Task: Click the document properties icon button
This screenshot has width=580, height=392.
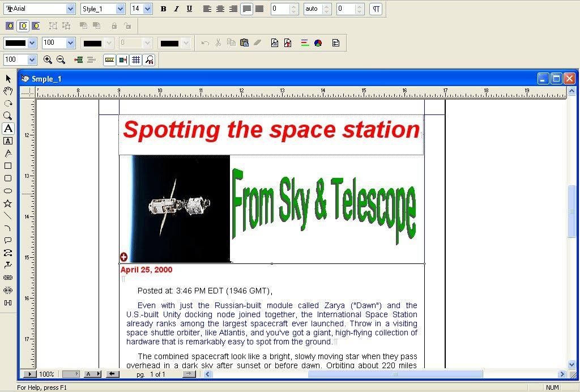Action: 336,43
